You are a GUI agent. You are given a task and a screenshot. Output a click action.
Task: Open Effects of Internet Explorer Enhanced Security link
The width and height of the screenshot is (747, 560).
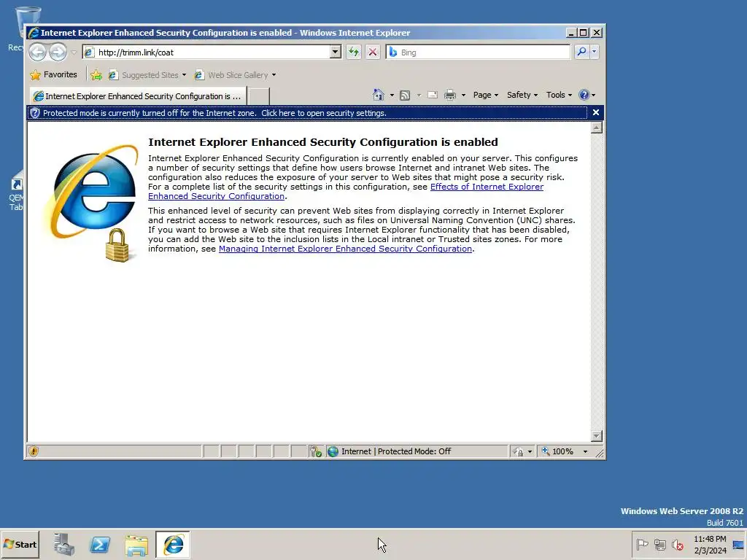346,192
